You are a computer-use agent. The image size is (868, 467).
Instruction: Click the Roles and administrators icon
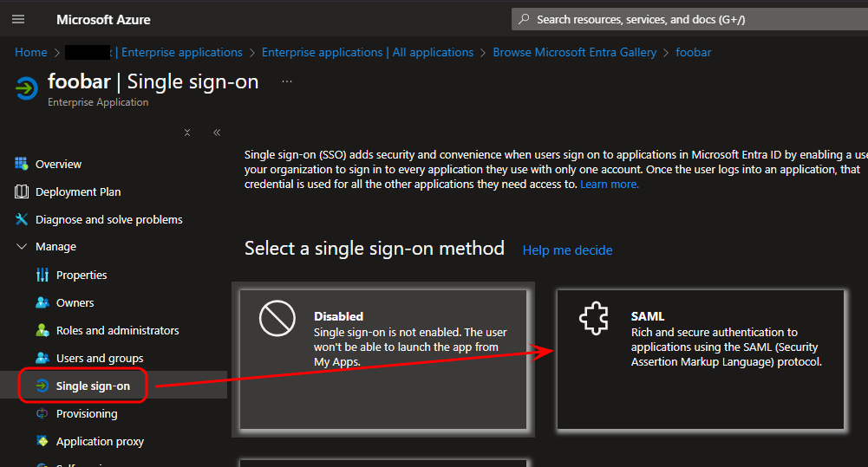coord(42,330)
